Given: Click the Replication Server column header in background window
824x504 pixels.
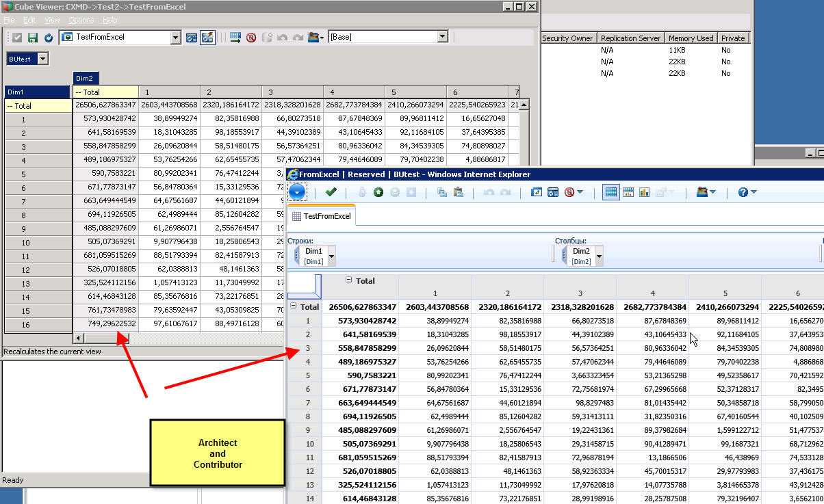Looking at the screenshot, I should tap(630, 38).
